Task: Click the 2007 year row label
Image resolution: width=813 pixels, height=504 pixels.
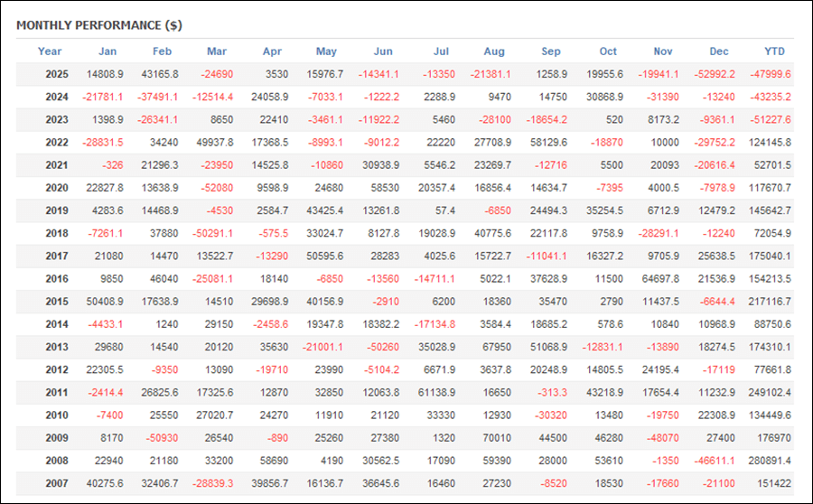Action: coord(57,484)
